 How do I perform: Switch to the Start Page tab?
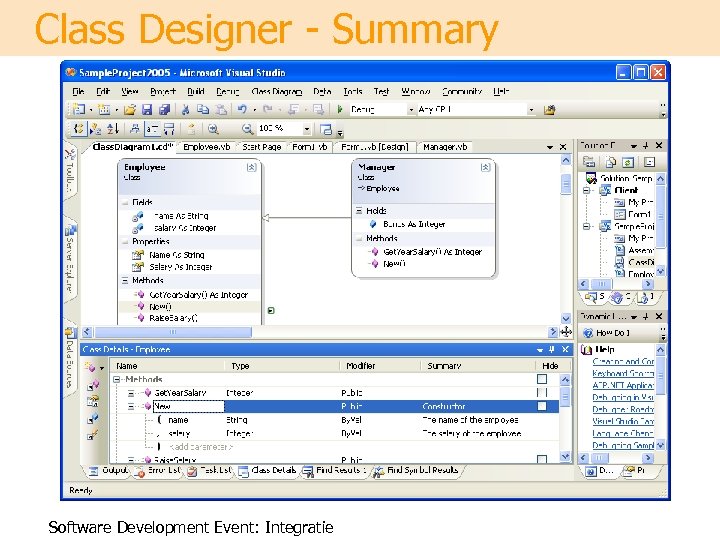point(262,147)
